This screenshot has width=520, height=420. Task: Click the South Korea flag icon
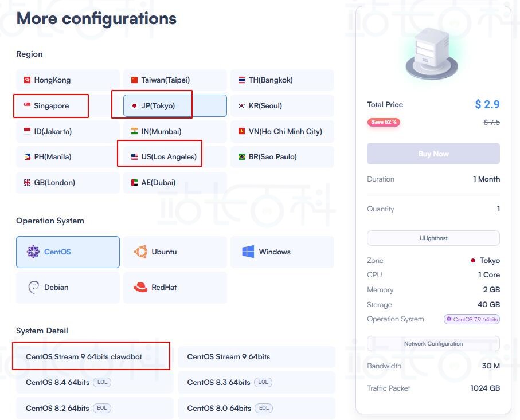point(242,106)
